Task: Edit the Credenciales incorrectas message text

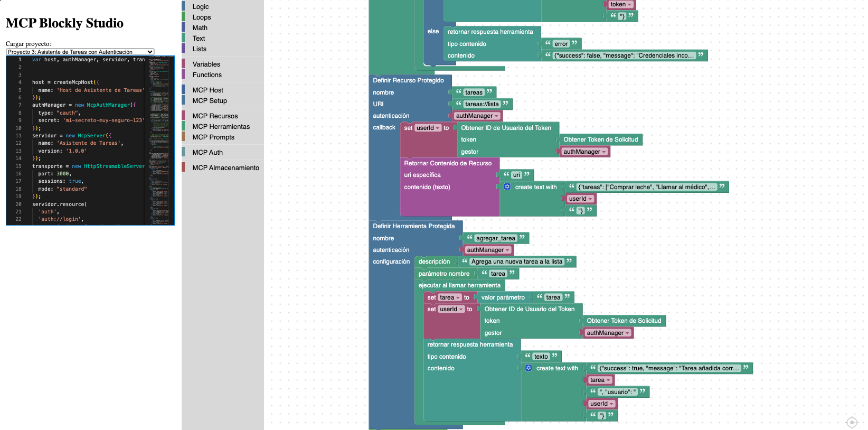Action: click(x=624, y=55)
